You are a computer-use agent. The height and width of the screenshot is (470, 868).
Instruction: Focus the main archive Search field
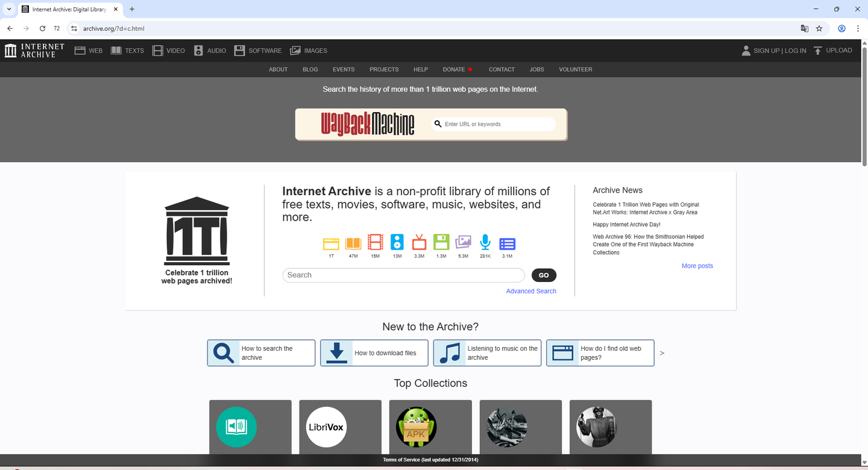click(x=403, y=275)
